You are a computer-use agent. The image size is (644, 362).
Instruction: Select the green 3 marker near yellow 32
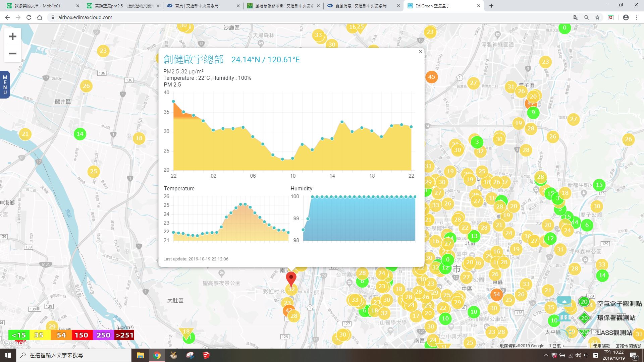coord(477,142)
